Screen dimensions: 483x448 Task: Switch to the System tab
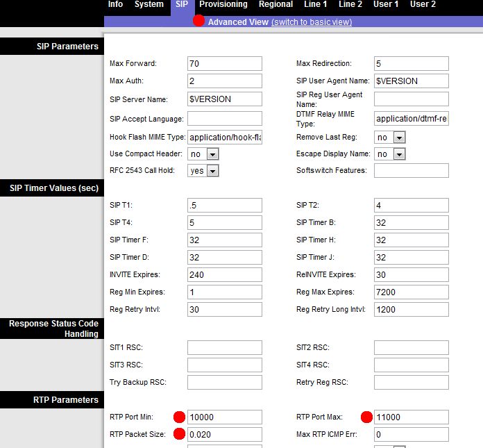149,4
